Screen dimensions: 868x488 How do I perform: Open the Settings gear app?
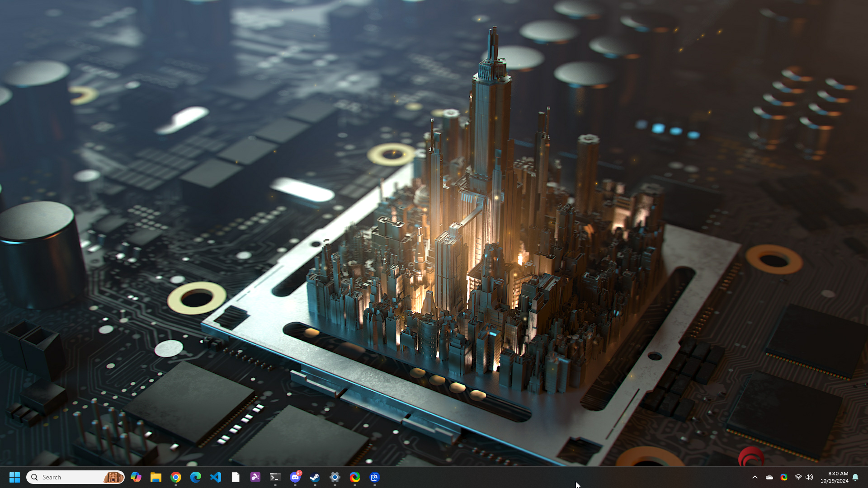(335, 477)
